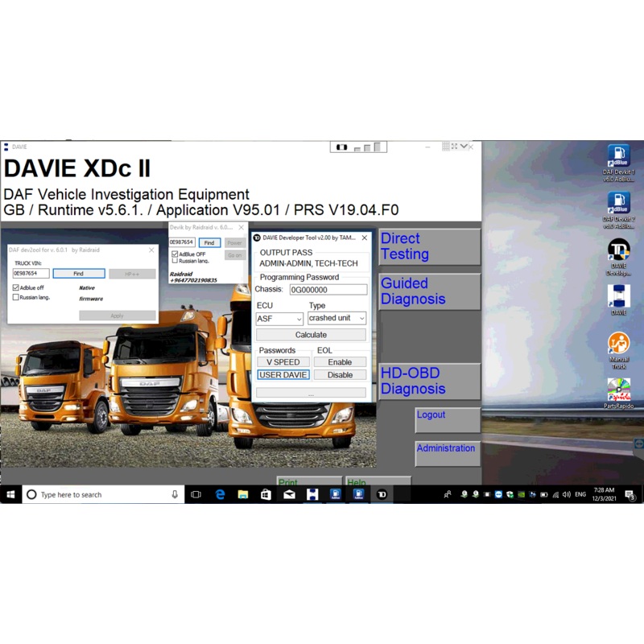Switch to first AdBlue devkit taskbar icon

tap(335, 494)
